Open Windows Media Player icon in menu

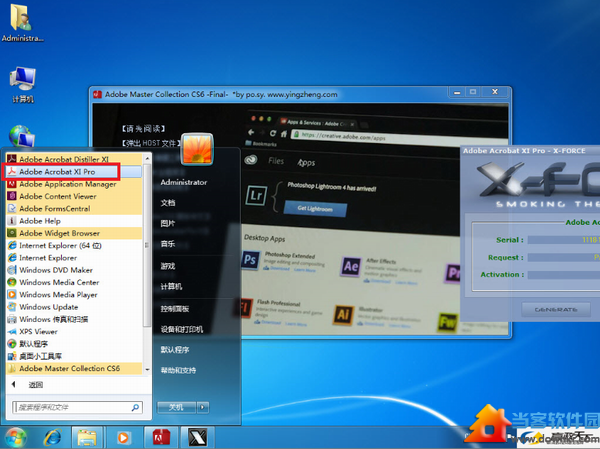(x=12, y=294)
